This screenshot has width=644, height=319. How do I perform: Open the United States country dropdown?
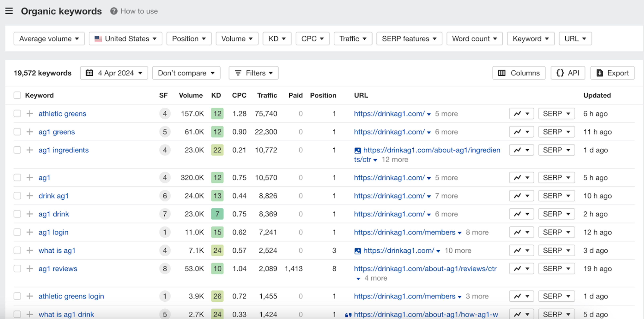click(x=125, y=39)
